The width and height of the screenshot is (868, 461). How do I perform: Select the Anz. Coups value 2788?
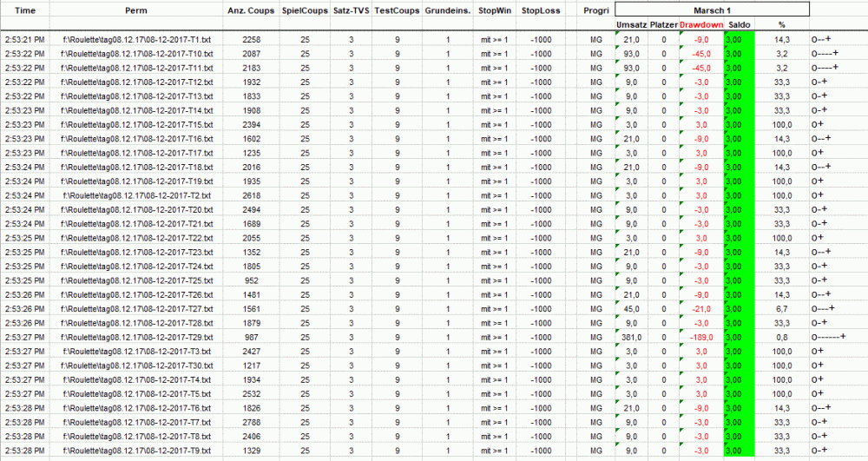[252, 422]
